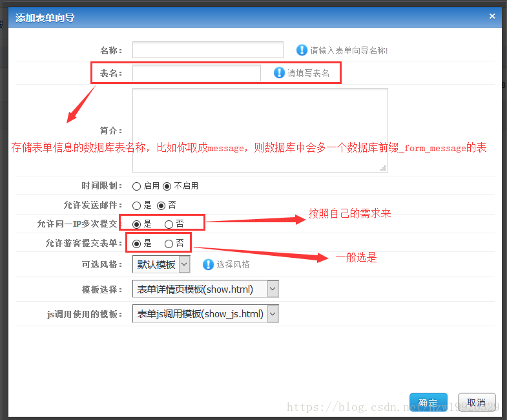
Task: Click the info icon beside 请输入表单向导名称
Action: 302,50
